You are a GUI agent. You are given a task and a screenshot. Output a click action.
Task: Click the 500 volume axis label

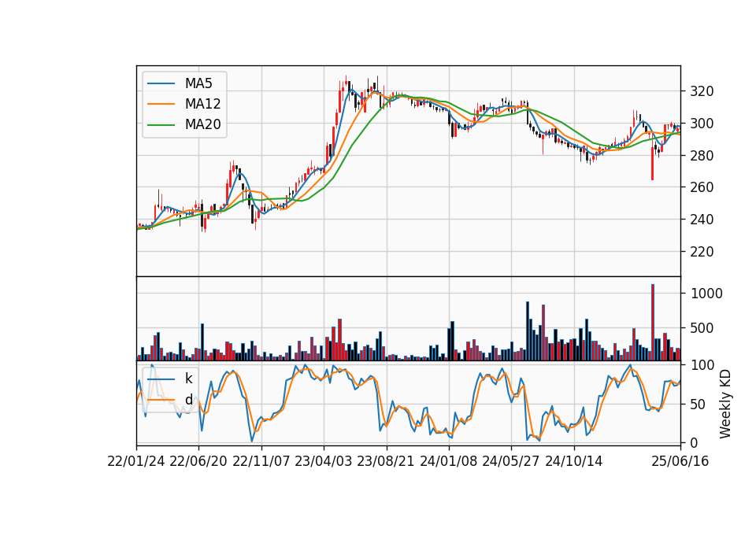[x=702, y=328]
